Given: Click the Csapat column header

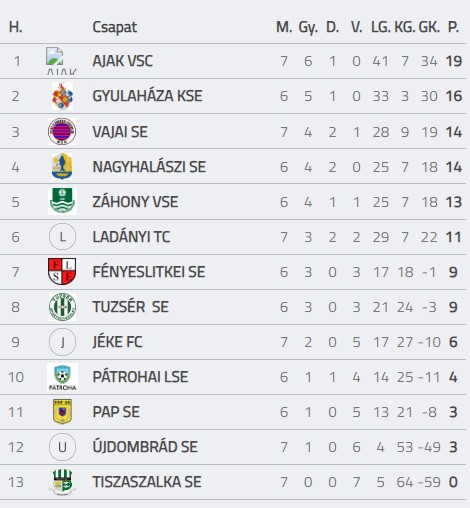Looking at the screenshot, I should tap(114, 27).
